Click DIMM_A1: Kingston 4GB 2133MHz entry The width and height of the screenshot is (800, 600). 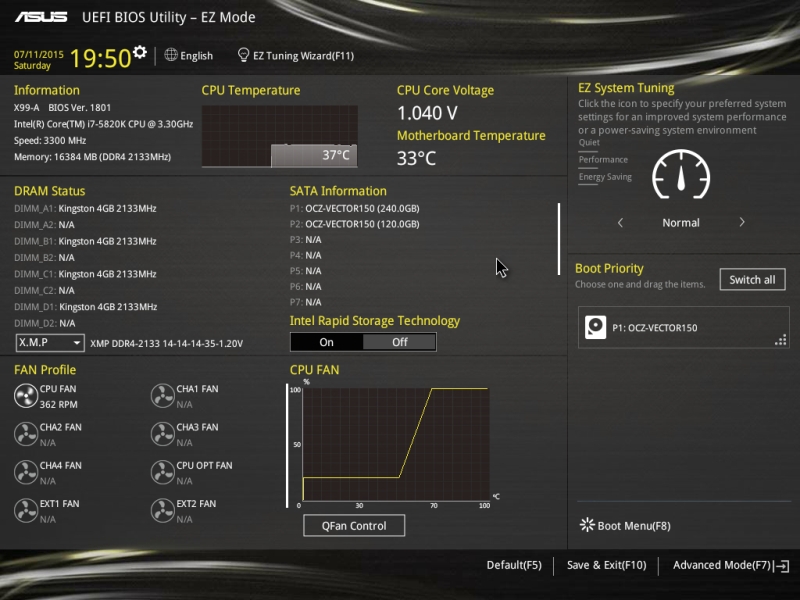pyautogui.click(x=85, y=208)
